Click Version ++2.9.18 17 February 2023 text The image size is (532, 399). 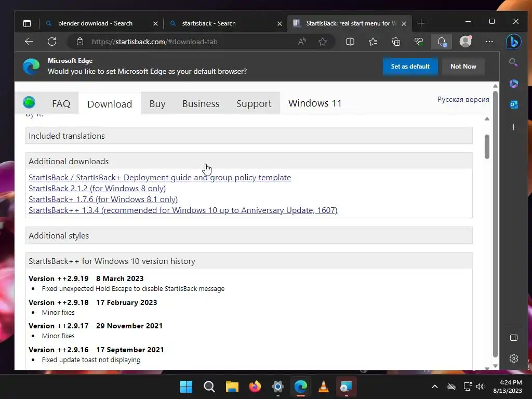[x=93, y=302]
